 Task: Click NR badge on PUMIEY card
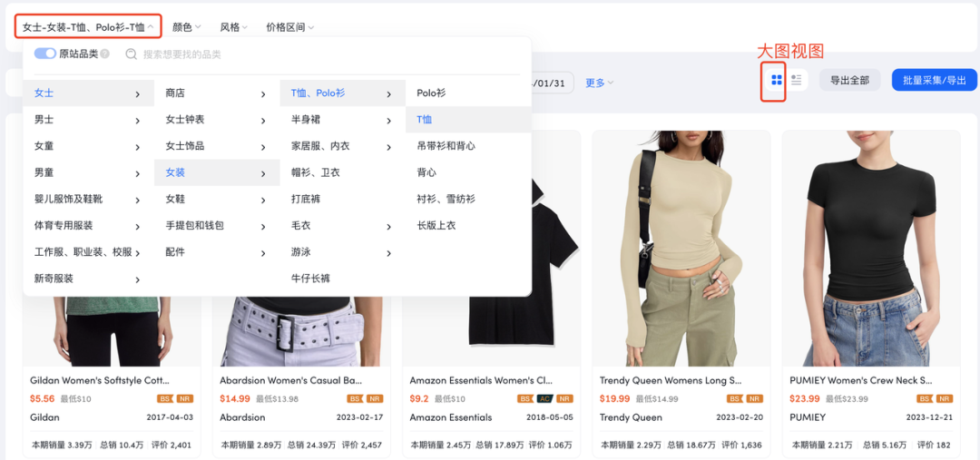[945, 398]
